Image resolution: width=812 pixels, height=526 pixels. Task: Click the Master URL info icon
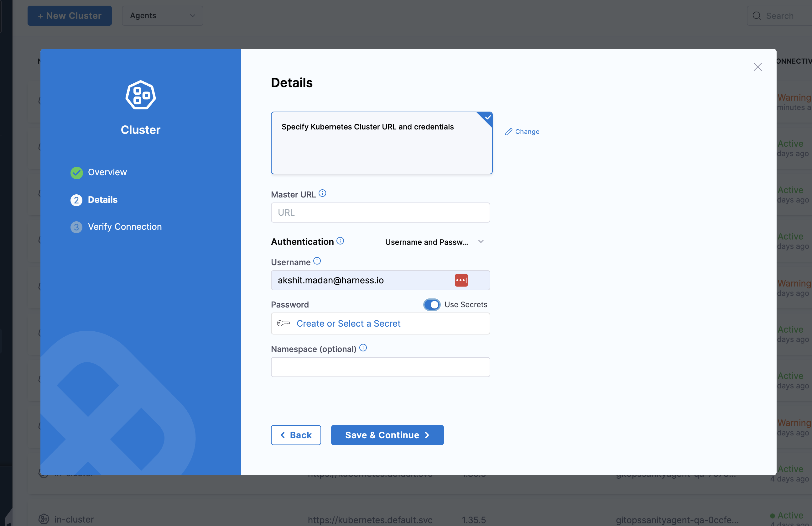[x=322, y=193]
